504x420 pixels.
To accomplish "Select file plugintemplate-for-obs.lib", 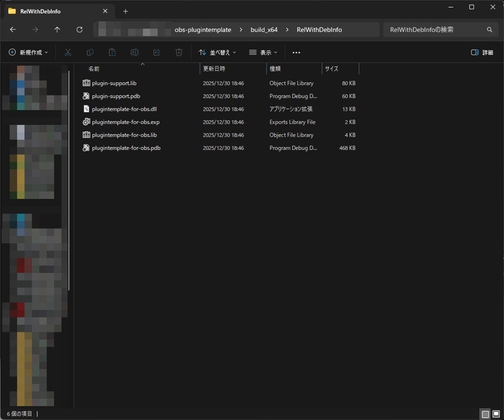I will (124, 135).
